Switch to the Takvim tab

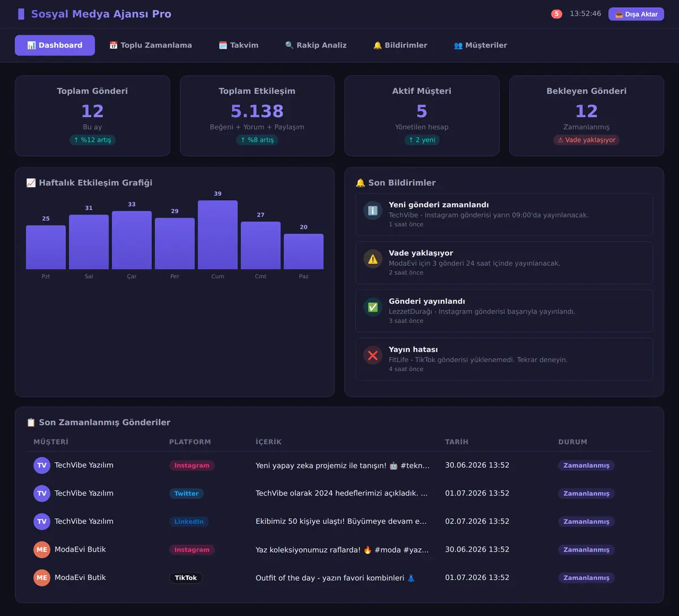(238, 45)
